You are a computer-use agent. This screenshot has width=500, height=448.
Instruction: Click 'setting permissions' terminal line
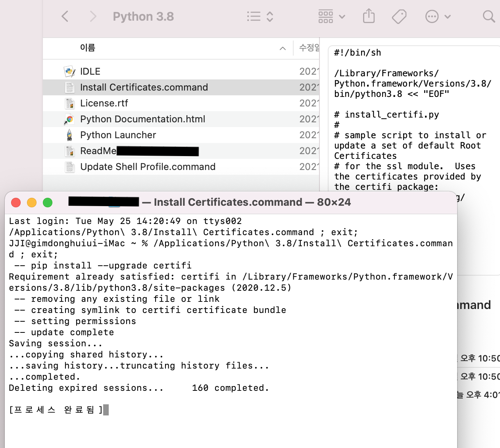coord(75,321)
